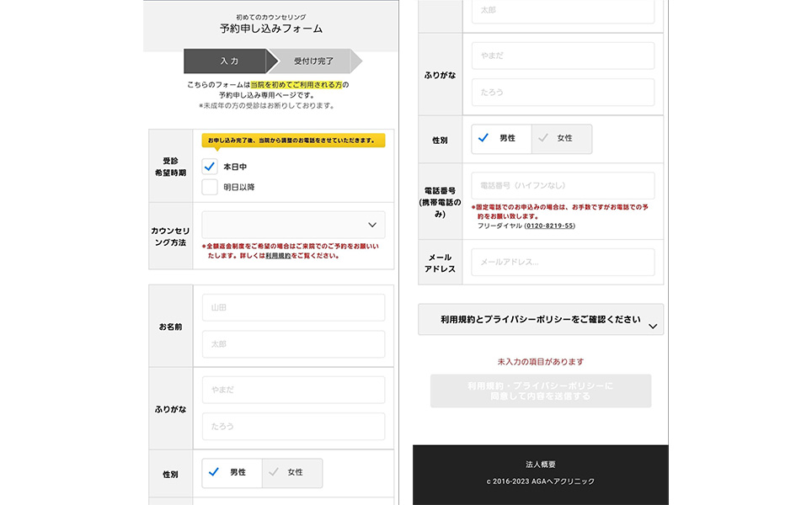Image resolution: width=812 pixels, height=505 pixels.
Task: Check the 明日以降 checkbox
Action: click(210, 187)
